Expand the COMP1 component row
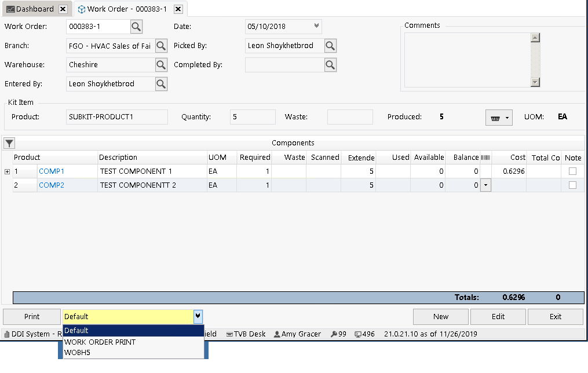Image resolution: width=588 pixels, height=373 pixels. (8, 171)
